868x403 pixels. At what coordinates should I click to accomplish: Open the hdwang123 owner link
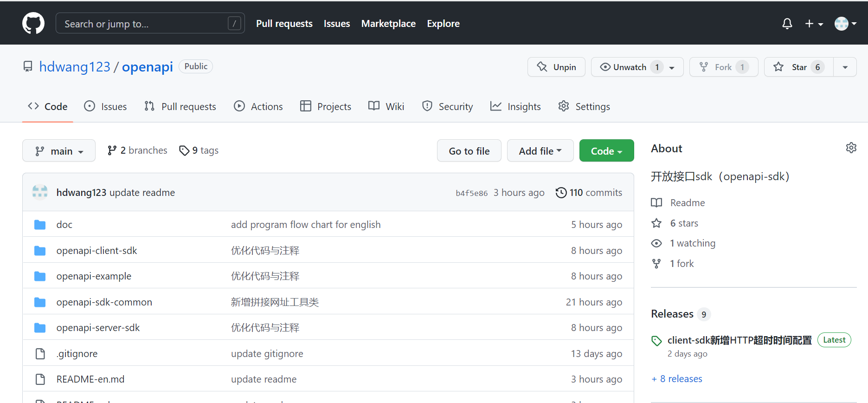75,67
